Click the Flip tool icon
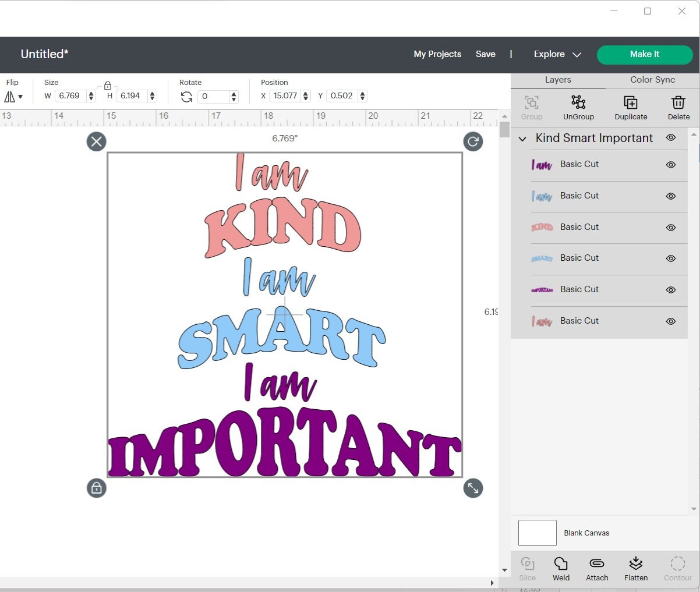700x592 pixels. (x=9, y=96)
